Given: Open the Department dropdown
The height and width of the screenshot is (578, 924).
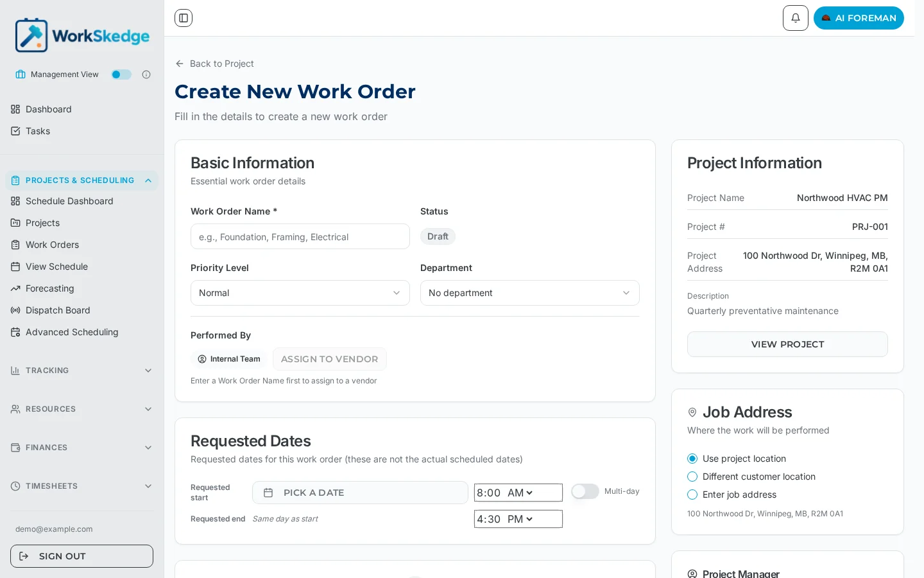Looking at the screenshot, I should pos(530,293).
